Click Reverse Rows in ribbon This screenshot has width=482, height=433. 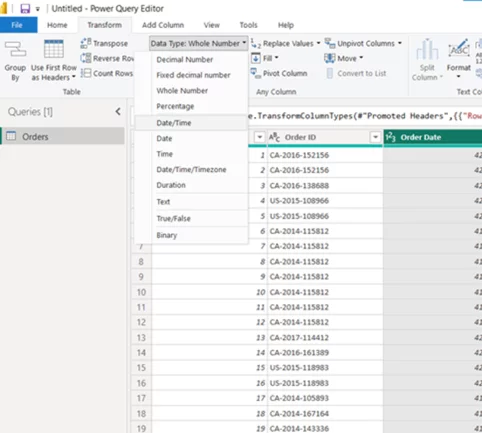pyautogui.click(x=107, y=58)
